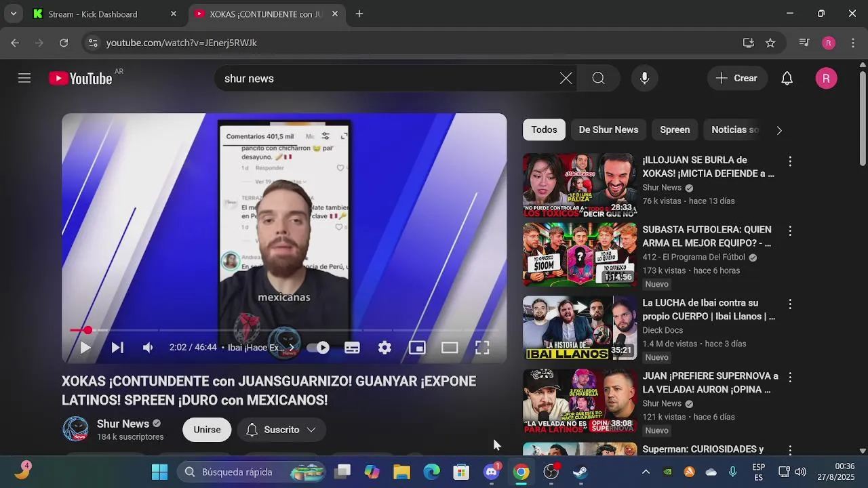The image size is (868, 488).
Task: Mute the video volume
Action: (x=148, y=348)
